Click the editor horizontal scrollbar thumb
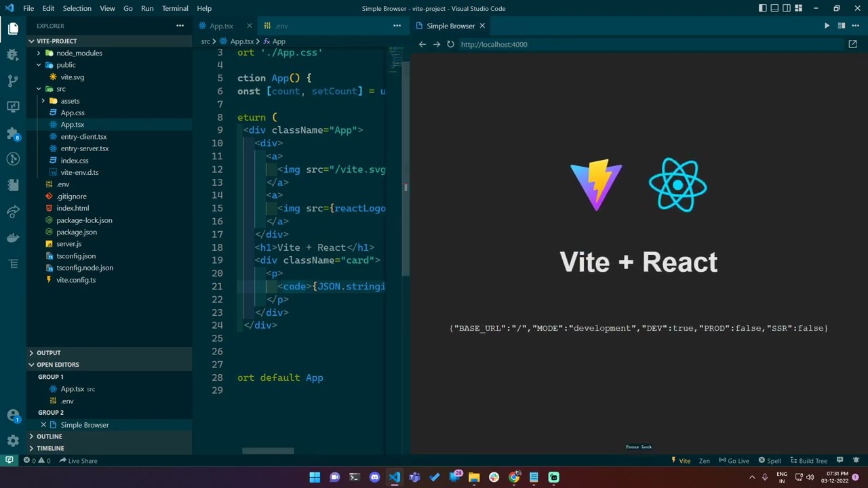The image size is (868, 488). (268, 451)
